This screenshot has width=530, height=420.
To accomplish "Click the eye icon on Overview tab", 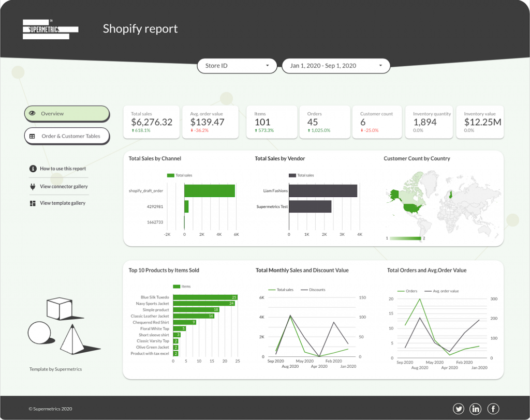I will pos(33,113).
